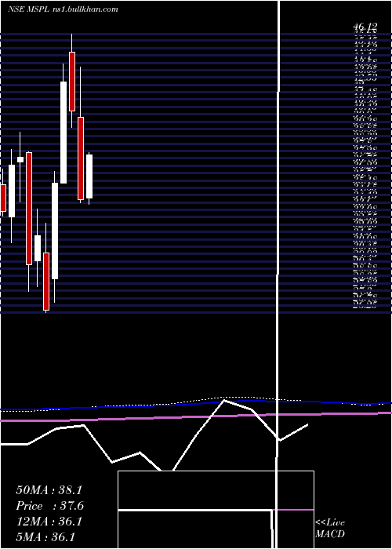This screenshot has height=549, width=392.
Task: Click the 46.12 top price axis label
Action: [x=365, y=26]
